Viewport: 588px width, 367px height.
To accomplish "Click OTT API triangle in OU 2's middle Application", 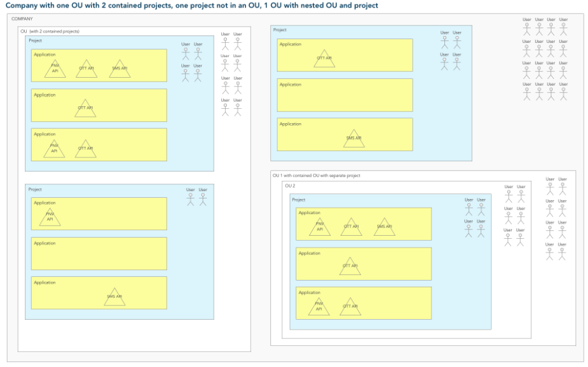I will click(x=350, y=267).
